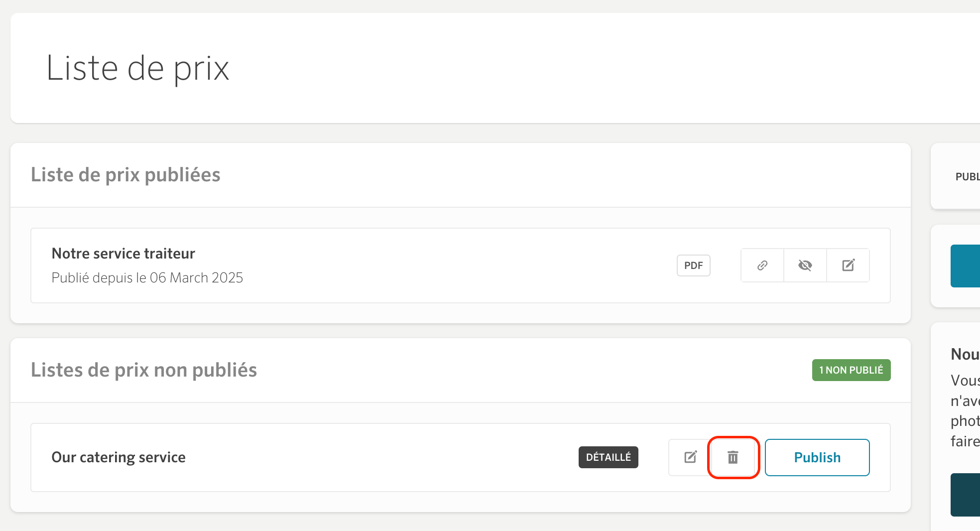This screenshot has height=531, width=980.
Task: Click the Publié depuis le 06 March 2025 text
Action: [x=147, y=277]
